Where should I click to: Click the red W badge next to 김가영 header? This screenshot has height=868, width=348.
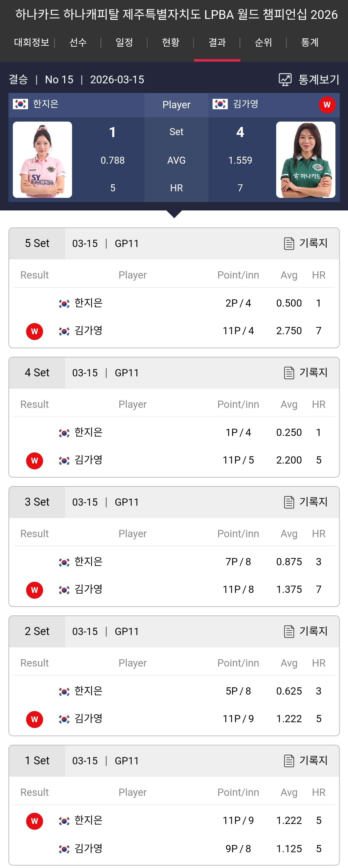tap(327, 105)
